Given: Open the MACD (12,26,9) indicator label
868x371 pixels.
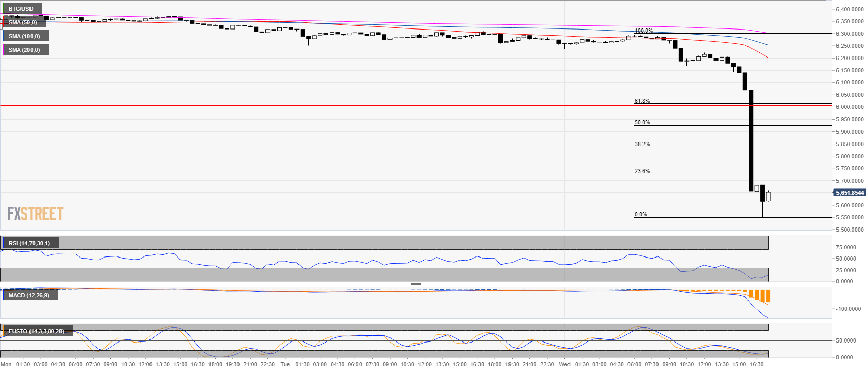Looking at the screenshot, I should click(28, 295).
